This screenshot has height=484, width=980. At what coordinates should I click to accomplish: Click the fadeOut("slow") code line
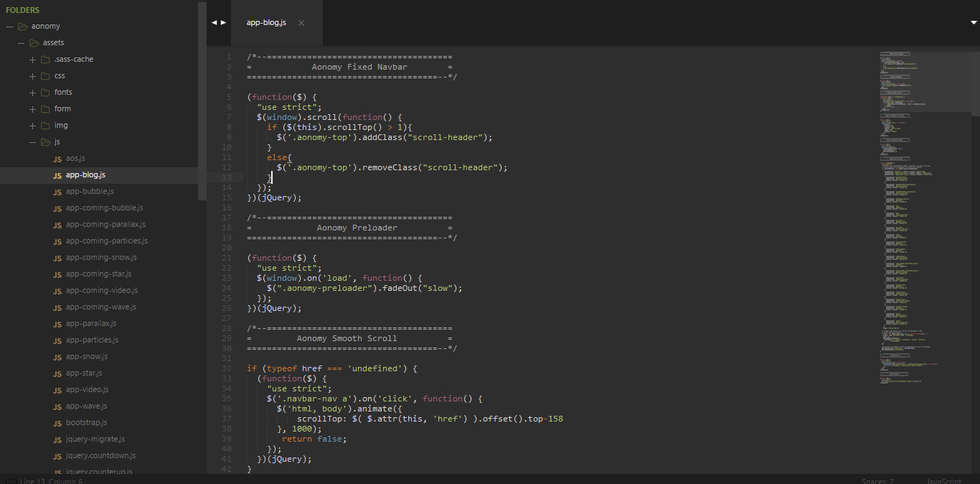pos(364,288)
